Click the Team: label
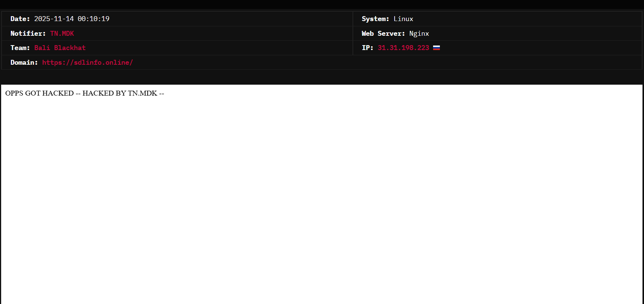644x304 pixels. pos(20,48)
